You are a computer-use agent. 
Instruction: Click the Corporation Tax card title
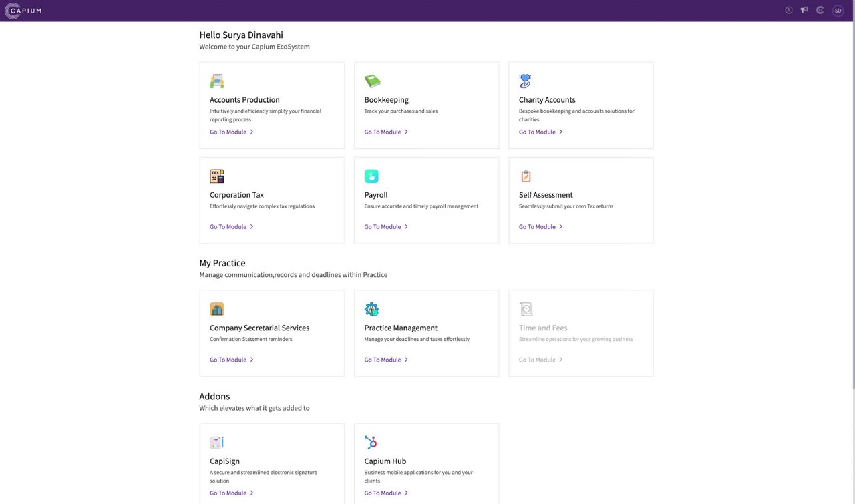(236, 195)
